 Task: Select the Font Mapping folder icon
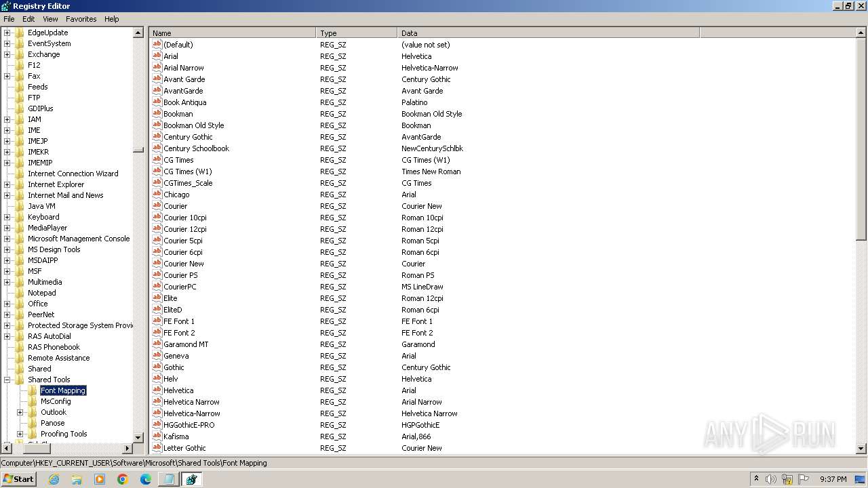point(33,390)
